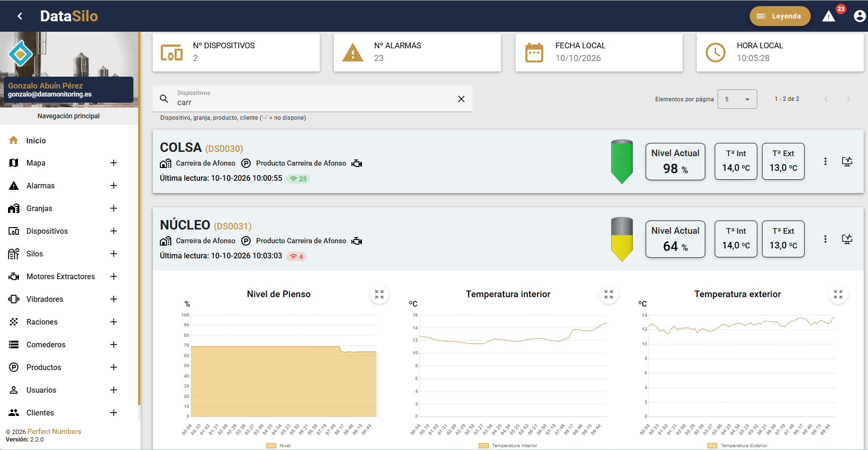Viewport: 868px width, 450px height.
Task: Expand the Granjas menu section
Action: point(114,208)
